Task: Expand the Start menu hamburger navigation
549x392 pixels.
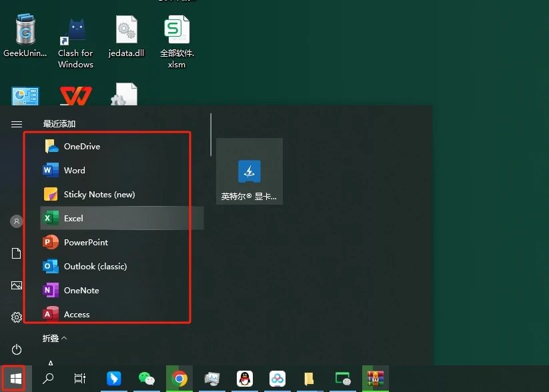Action: 17,124
